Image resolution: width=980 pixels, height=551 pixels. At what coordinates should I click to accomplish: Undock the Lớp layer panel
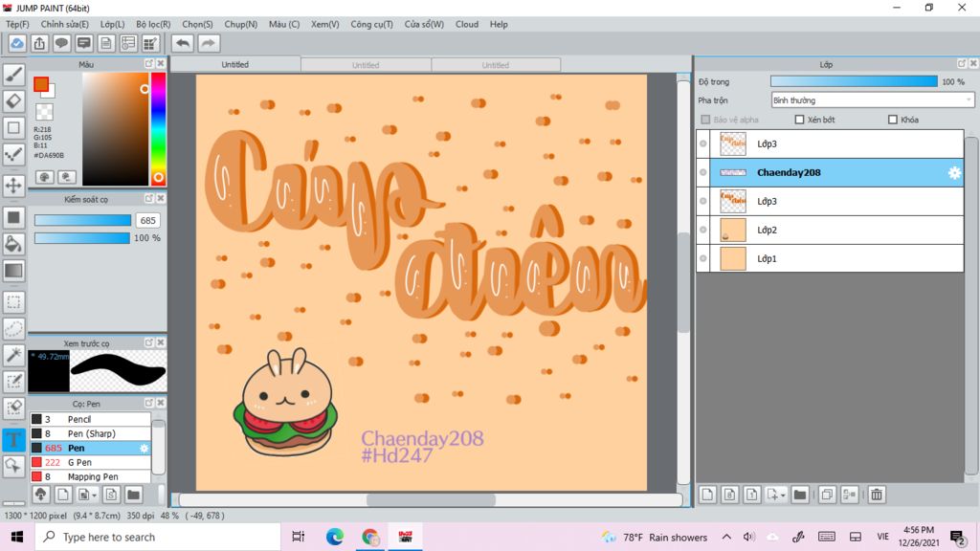pyautogui.click(x=961, y=64)
